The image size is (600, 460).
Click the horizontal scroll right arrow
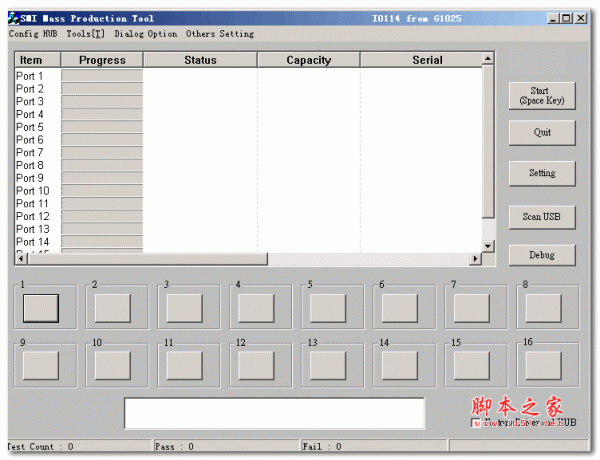coord(475,259)
